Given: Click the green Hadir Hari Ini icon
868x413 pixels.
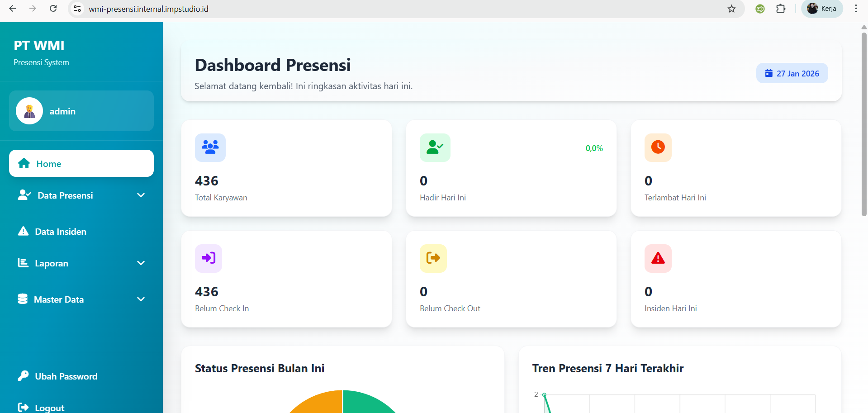Looking at the screenshot, I should pyautogui.click(x=435, y=147).
